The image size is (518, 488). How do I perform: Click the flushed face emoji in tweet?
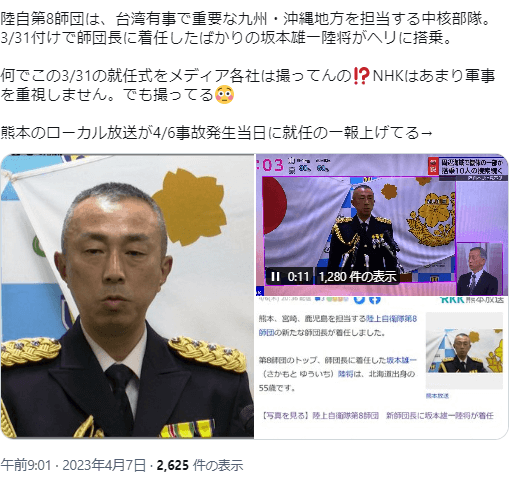[x=224, y=95]
